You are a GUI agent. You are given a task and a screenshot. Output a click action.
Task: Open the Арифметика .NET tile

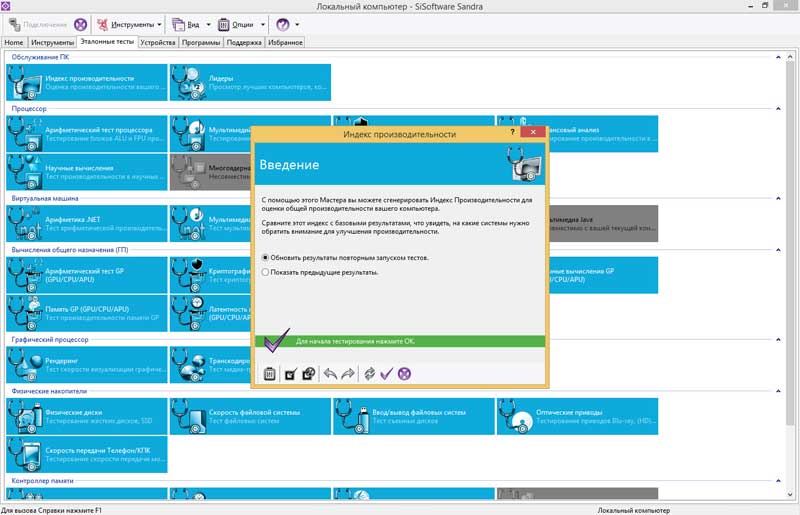(87, 224)
